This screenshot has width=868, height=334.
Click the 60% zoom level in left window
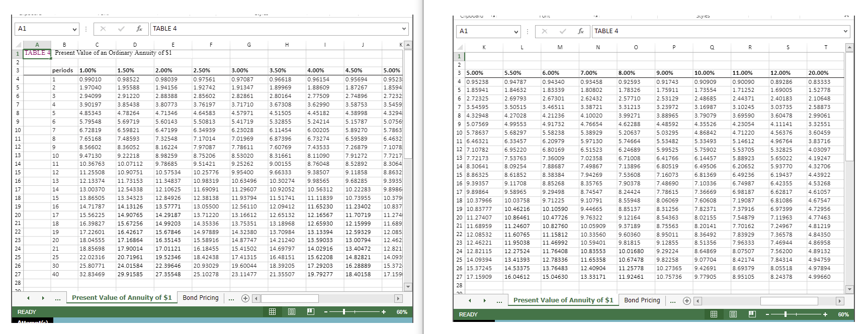click(x=402, y=312)
